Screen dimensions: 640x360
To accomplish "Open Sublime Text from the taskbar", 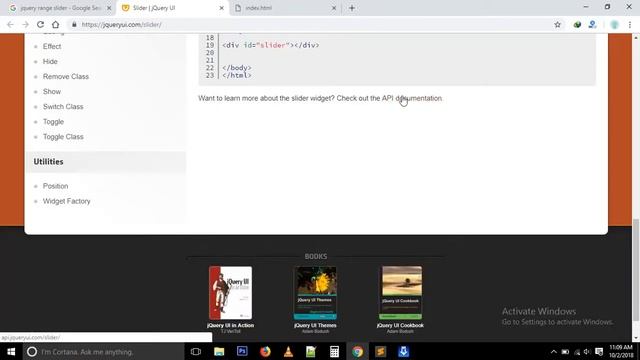I will coord(380,351).
